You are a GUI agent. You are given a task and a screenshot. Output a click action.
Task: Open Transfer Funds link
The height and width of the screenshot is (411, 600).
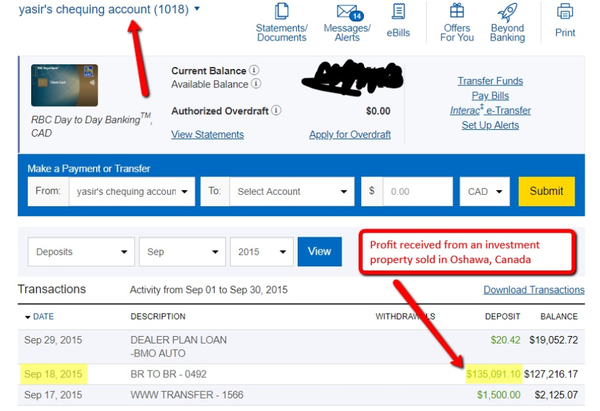point(490,81)
